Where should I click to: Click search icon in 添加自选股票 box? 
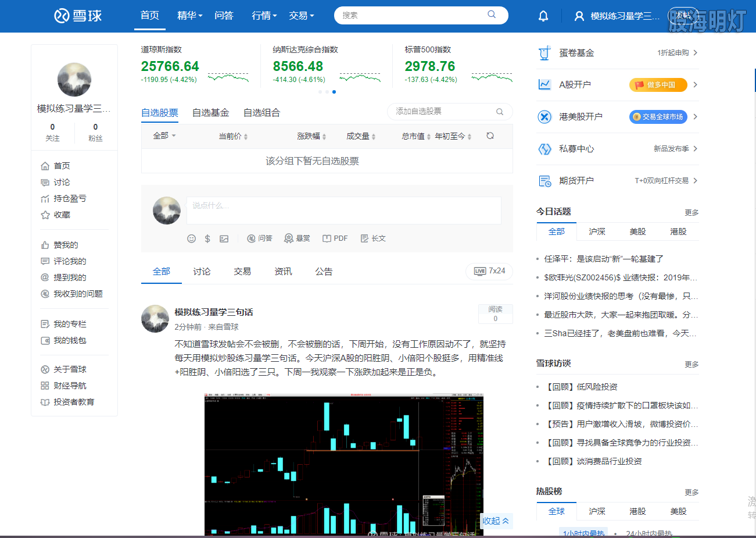click(499, 112)
